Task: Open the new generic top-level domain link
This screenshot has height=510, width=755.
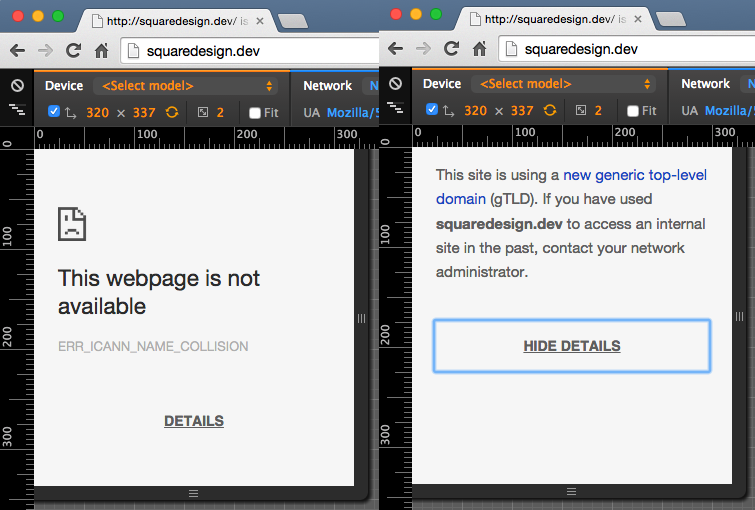Action: (x=634, y=176)
